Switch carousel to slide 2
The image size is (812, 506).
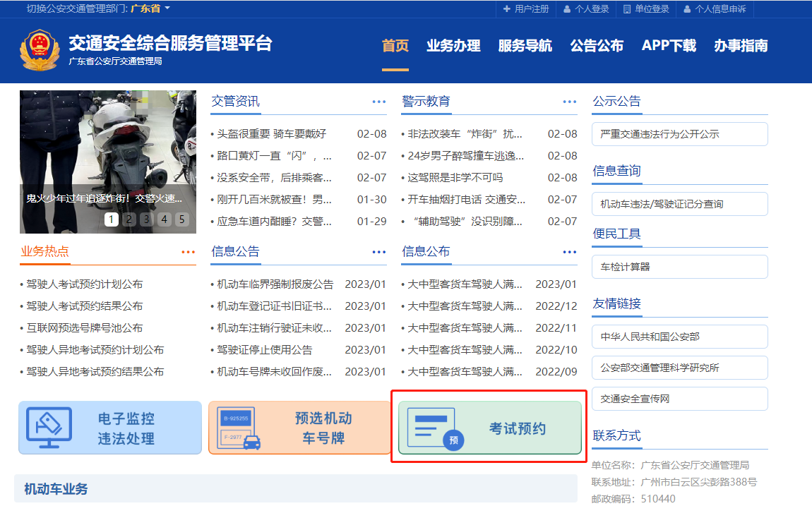[x=129, y=219]
